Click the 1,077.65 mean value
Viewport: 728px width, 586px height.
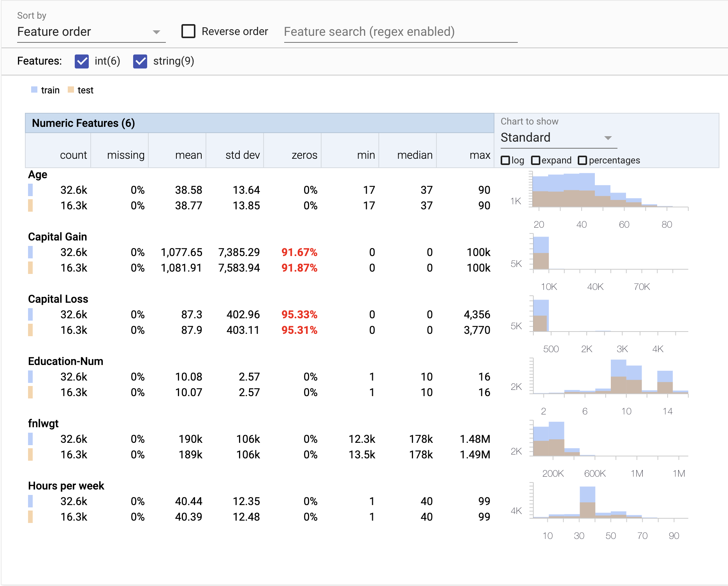(x=181, y=252)
